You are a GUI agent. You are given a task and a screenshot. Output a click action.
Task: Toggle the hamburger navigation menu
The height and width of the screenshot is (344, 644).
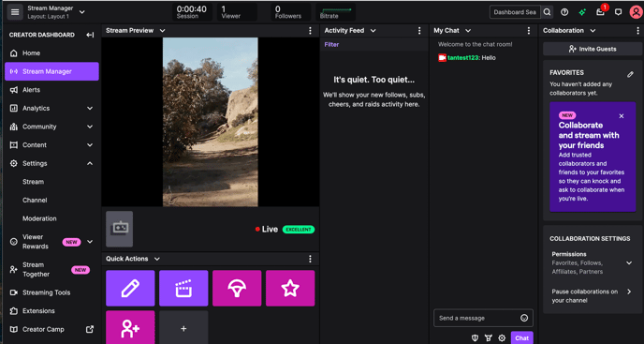[15, 12]
